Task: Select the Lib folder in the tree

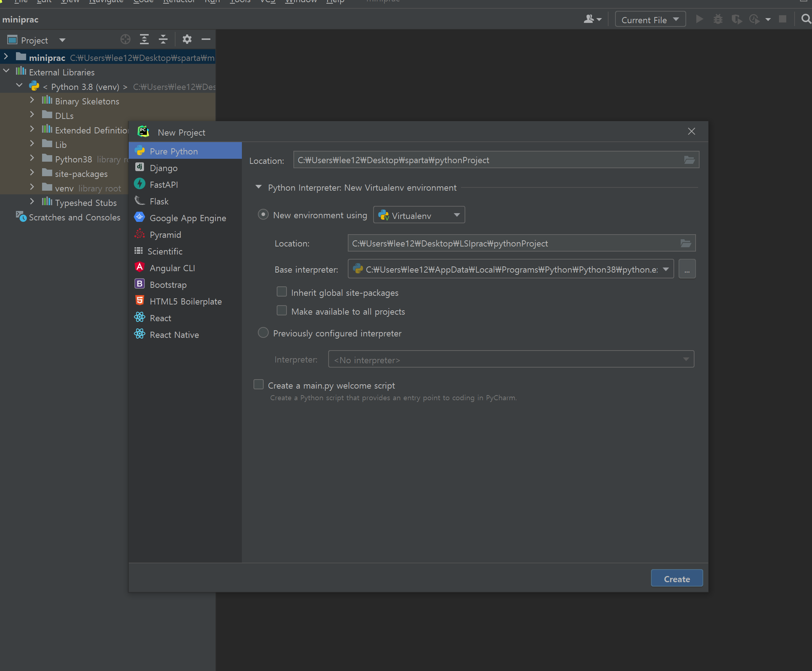Action: [x=61, y=145]
